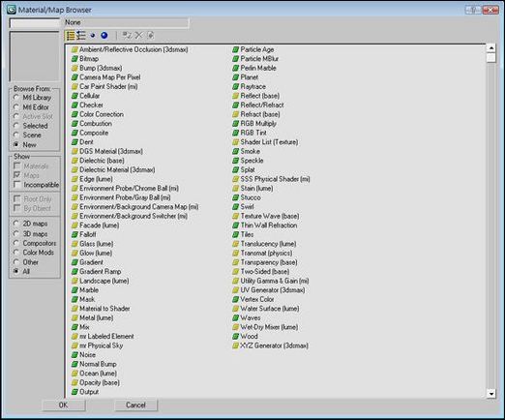Click the green icon beside Vertex Color
Screen dimensions: 505x420
236,299
